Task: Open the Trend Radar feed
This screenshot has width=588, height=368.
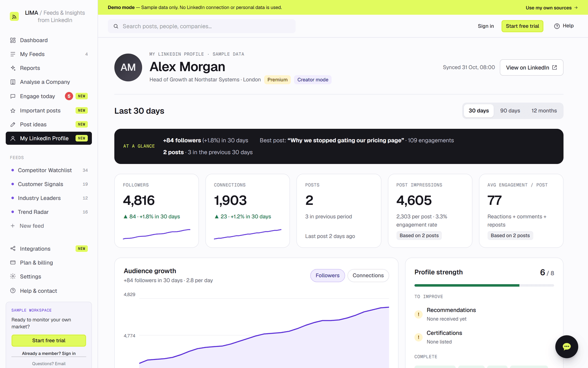Action: (49, 212)
